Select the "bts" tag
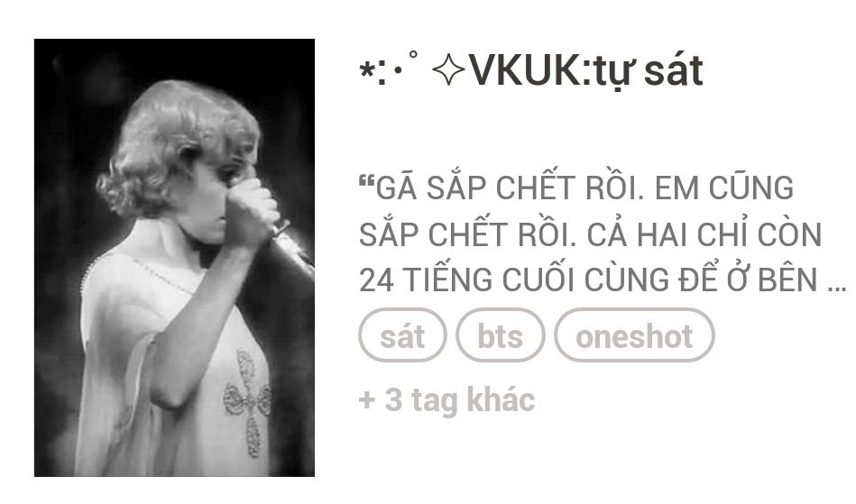Viewport: 856px width, 504px height. point(500,335)
